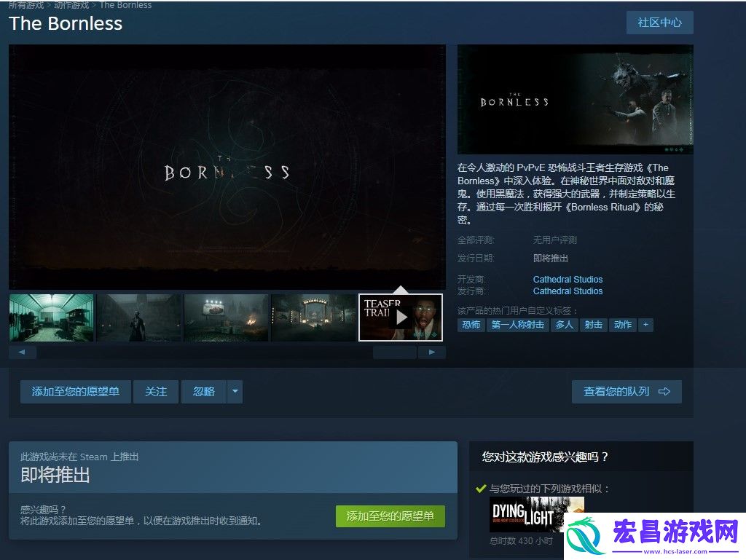Select the 第一人称射击 tag

click(518, 325)
